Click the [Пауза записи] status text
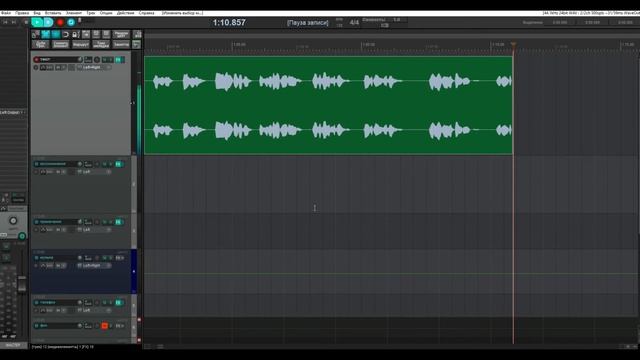The height and width of the screenshot is (360, 640). click(x=308, y=23)
